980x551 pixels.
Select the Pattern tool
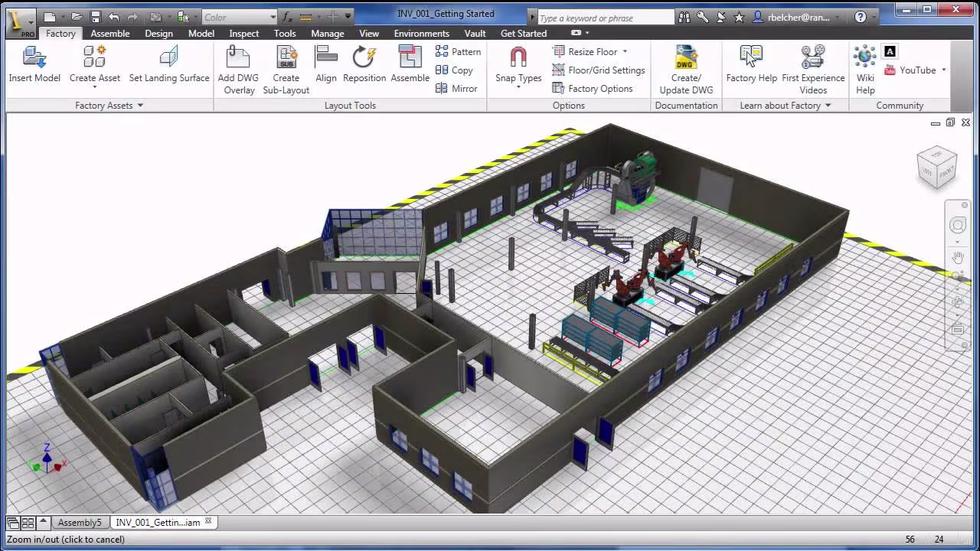(458, 51)
